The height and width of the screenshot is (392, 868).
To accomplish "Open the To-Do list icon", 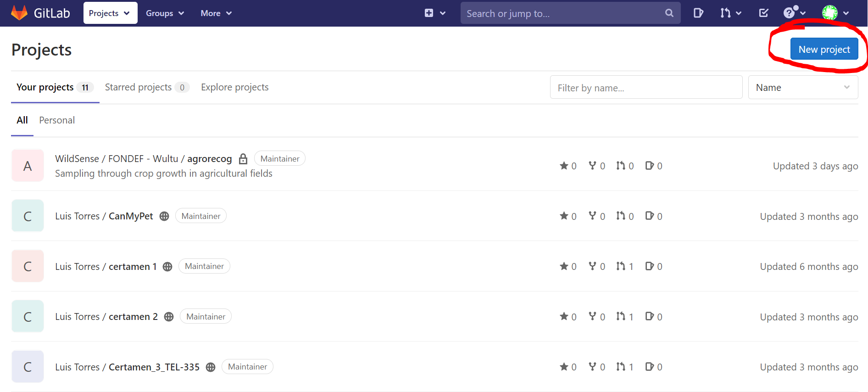I will pos(764,13).
